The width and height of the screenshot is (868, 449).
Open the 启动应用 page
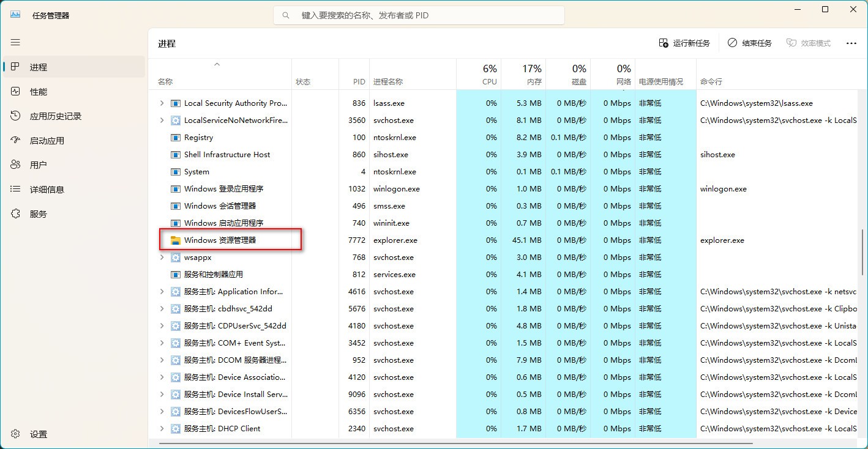(73, 140)
